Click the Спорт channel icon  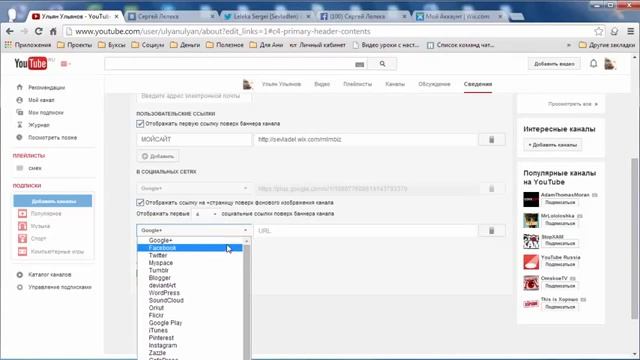[22, 238]
